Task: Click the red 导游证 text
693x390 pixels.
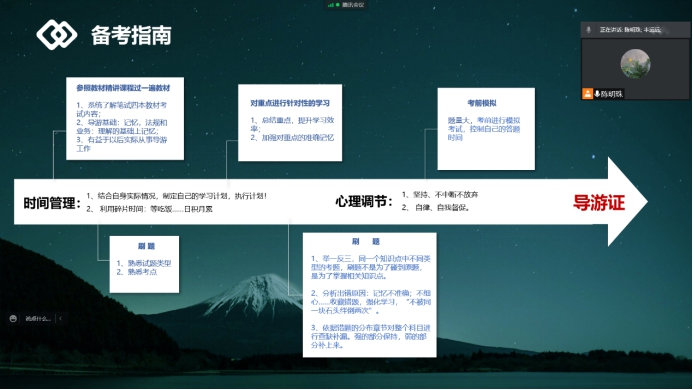Action: click(x=599, y=203)
